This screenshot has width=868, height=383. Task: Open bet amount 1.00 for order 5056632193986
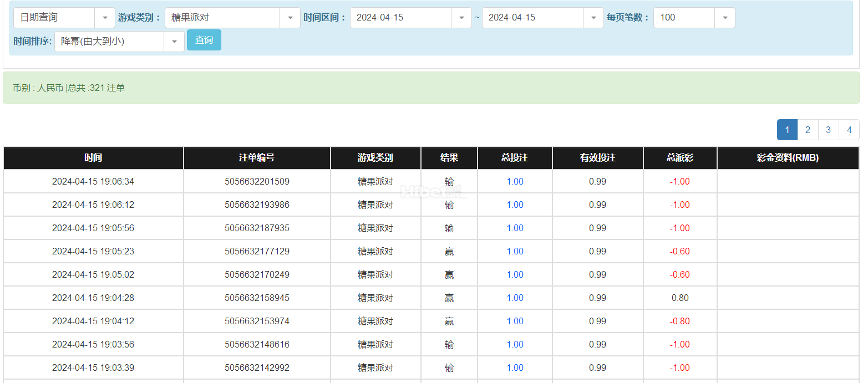click(x=515, y=205)
